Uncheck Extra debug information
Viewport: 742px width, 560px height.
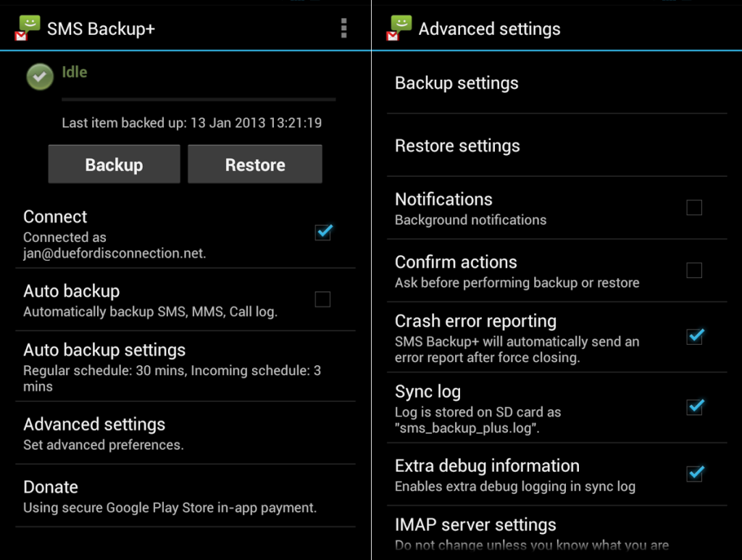tap(695, 473)
